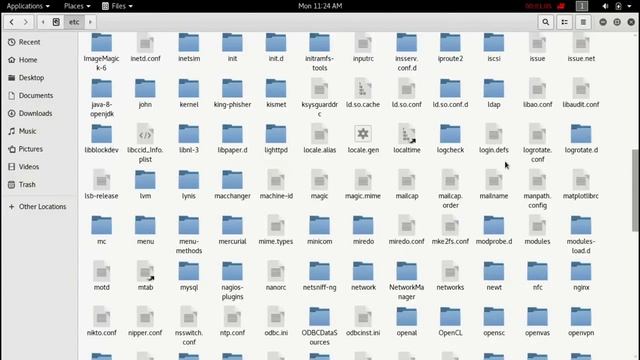640x360 pixels.
Task: Open the hamburger view menu
Action: pyautogui.click(x=583, y=22)
